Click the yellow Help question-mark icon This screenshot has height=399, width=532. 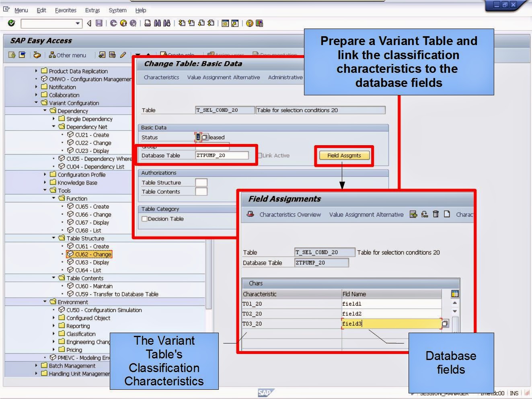tap(250, 23)
